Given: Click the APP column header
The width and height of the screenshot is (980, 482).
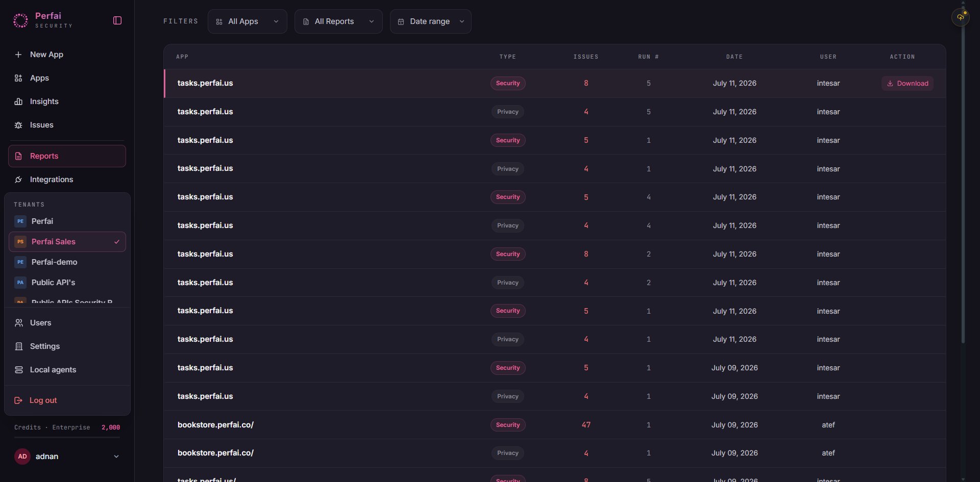Looking at the screenshot, I should [x=182, y=57].
